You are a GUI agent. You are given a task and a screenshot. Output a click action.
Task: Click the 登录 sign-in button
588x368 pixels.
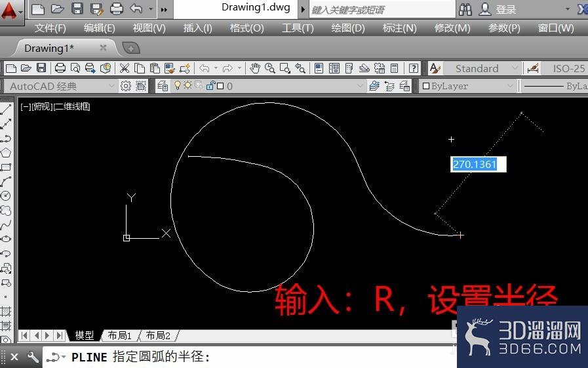pyautogui.click(x=505, y=9)
